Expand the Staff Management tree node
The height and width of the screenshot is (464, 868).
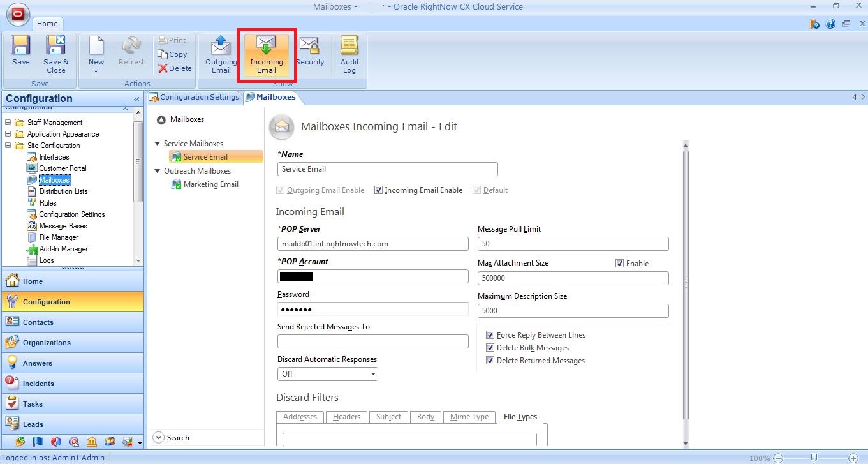8,123
